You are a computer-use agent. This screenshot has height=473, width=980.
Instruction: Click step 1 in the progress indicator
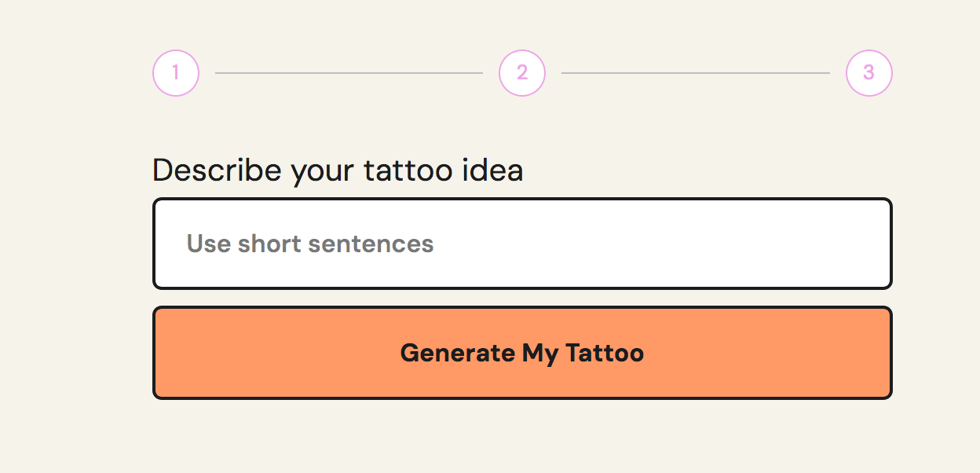(x=175, y=72)
